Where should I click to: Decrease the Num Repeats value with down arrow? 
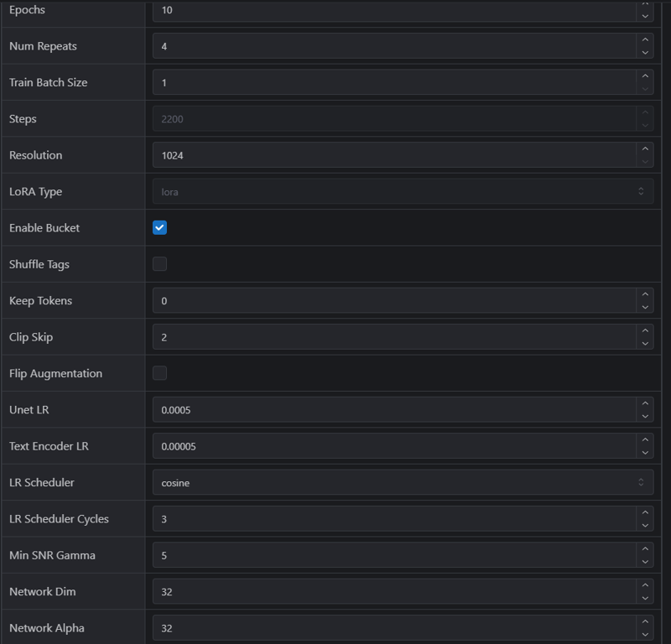tap(644, 52)
